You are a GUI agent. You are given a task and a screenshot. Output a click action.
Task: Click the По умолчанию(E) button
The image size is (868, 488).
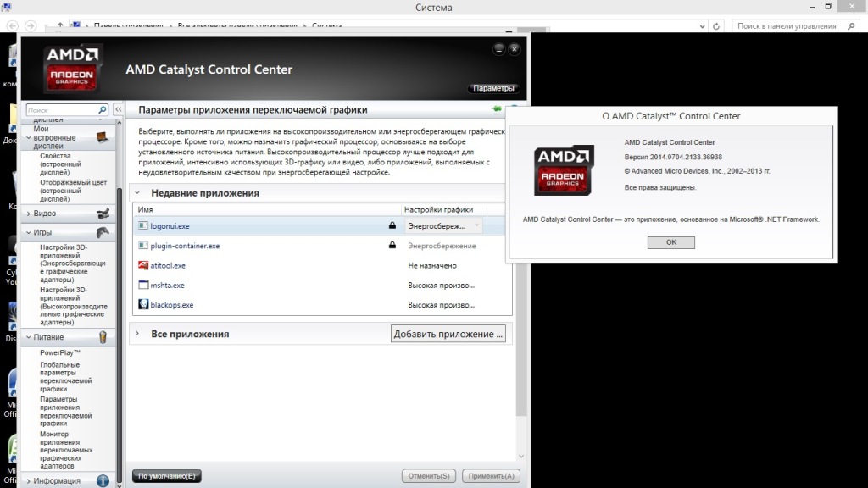(167, 476)
